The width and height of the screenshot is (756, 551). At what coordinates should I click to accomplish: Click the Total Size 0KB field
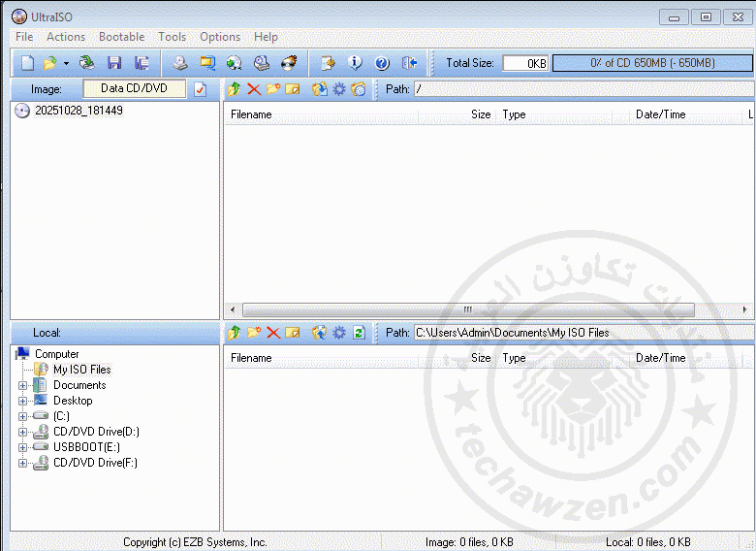point(525,63)
